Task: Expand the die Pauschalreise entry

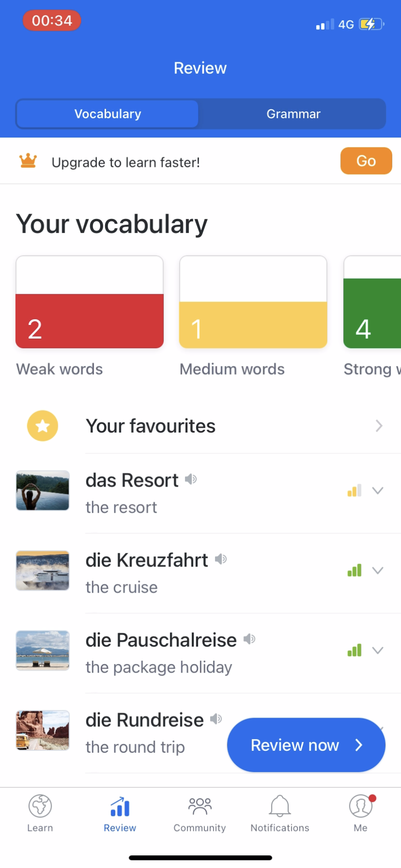Action: [x=378, y=651]
